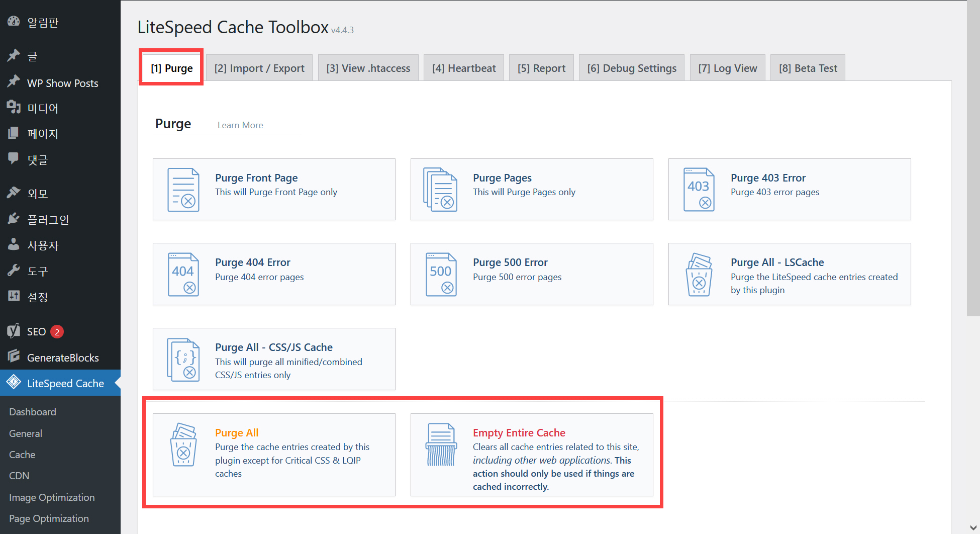Click the Purge All - CSS/JS Cache title
The height and width of the screenshot is (534, 980).
[274, 347]
